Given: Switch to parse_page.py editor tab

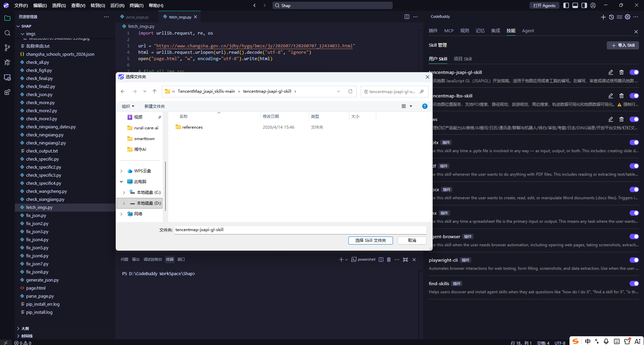Looking at the screenshot, I should coord(137,17).
